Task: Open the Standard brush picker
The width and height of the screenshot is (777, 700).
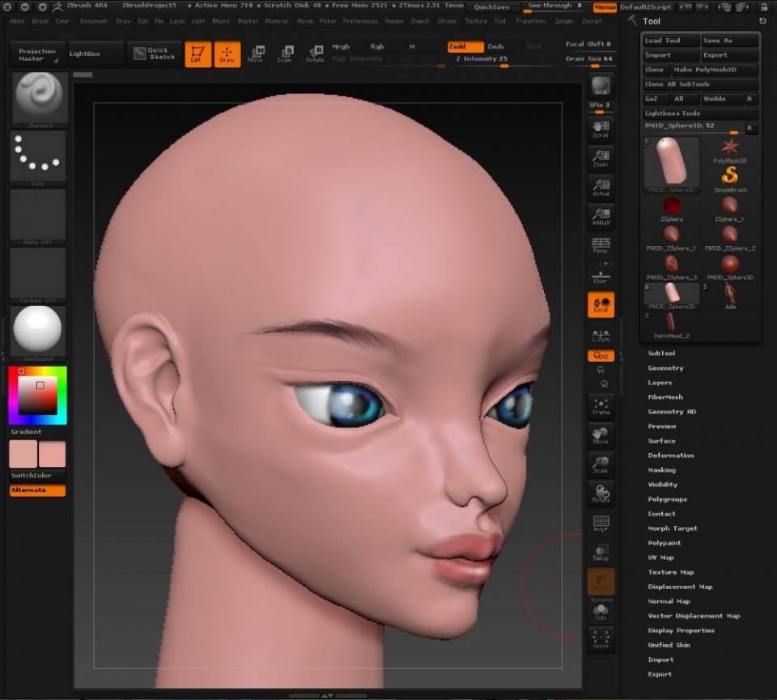Action: [39, 100]
